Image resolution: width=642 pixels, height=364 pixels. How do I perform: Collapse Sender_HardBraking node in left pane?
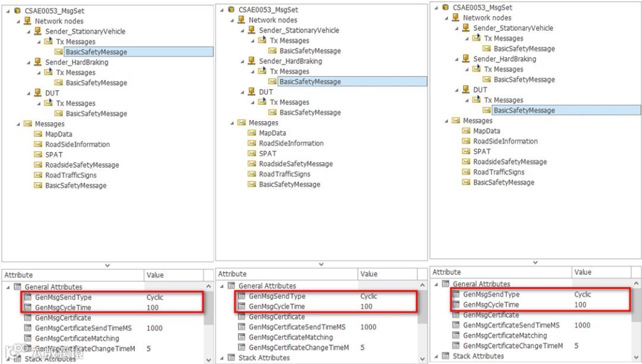(29, 62)
